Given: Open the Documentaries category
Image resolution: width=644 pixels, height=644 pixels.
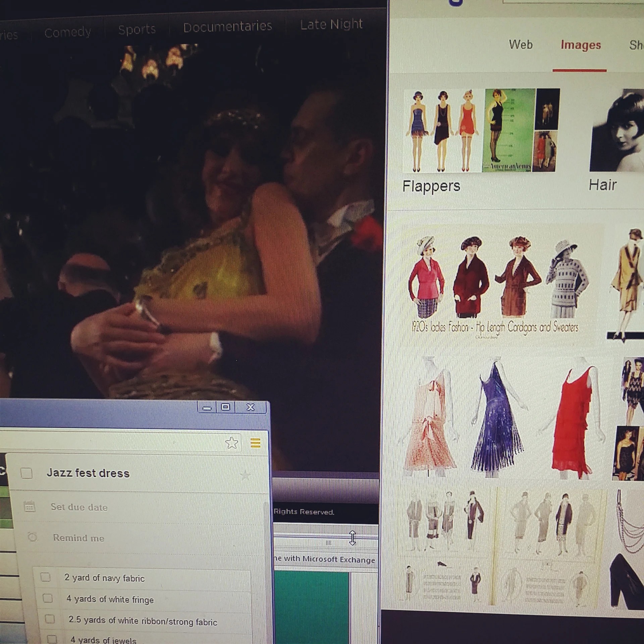Looking at the screenshot, I should click(227, 27).
